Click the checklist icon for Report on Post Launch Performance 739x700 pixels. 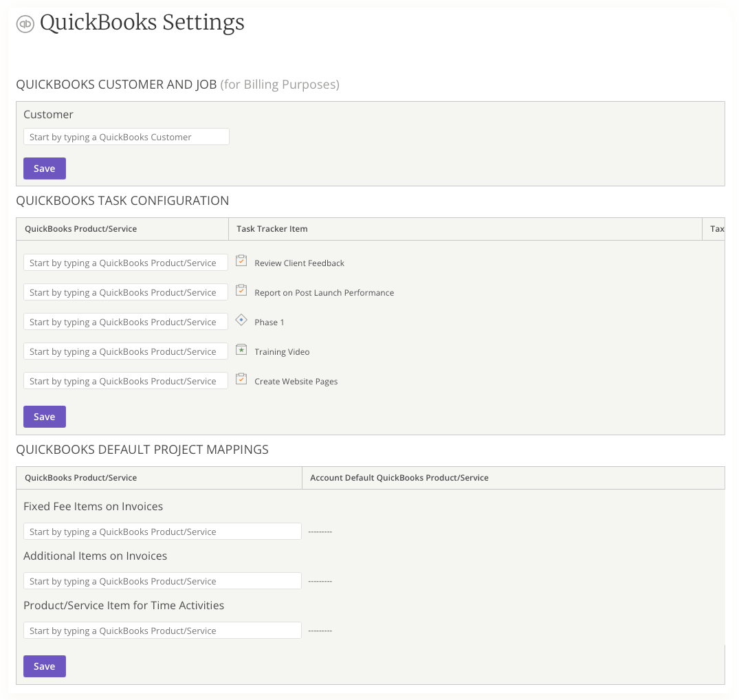pyautogui.click(x=241, y=290)
